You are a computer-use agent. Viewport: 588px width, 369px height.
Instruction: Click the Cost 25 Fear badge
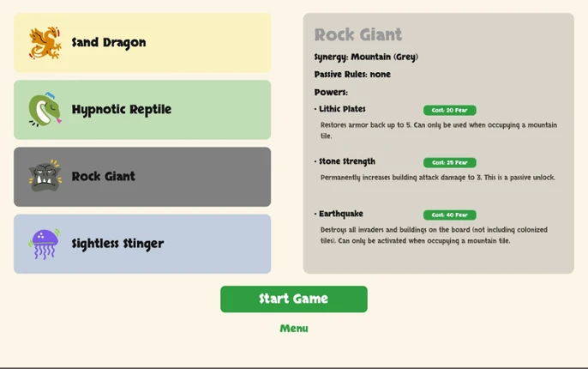[x=450, y=162]
